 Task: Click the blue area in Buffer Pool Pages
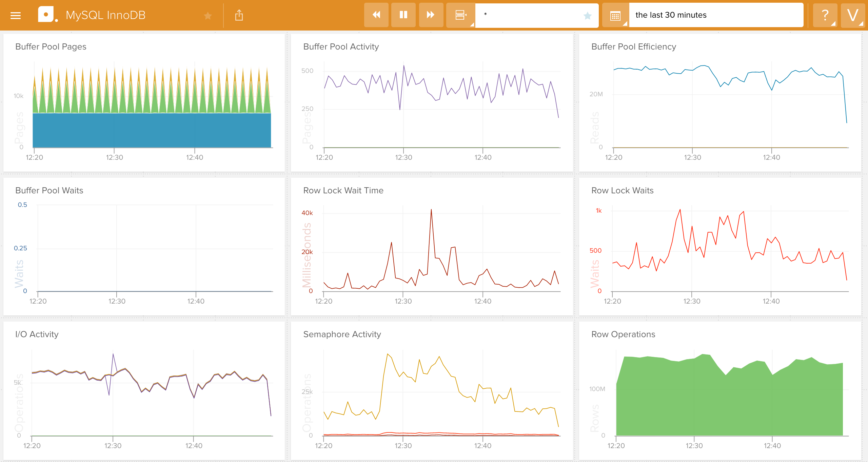pos(152,131)
